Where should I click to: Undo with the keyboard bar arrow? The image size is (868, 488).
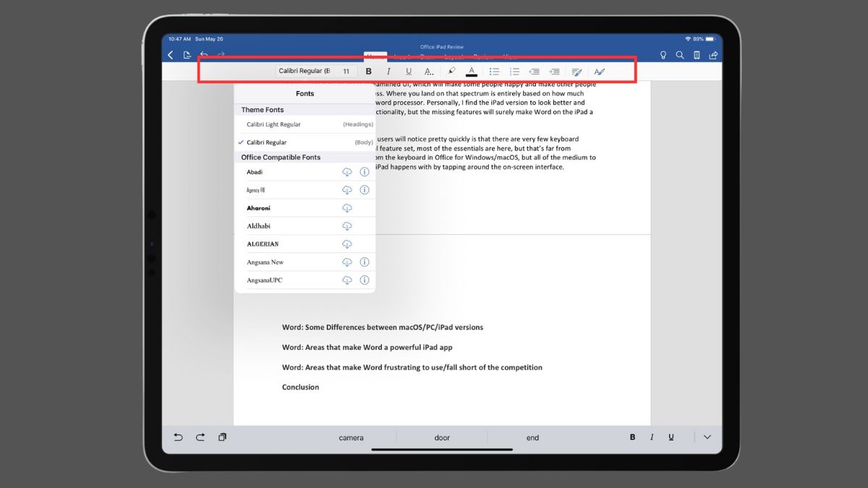point(179,437)
